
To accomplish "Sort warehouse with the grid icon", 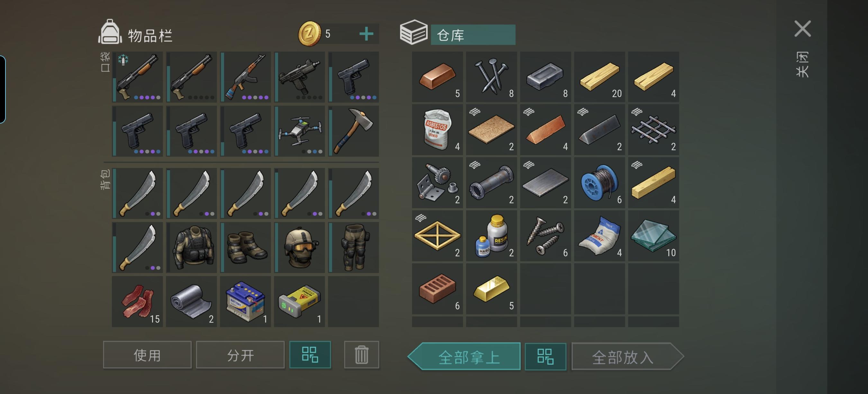I will pos(546,357).
